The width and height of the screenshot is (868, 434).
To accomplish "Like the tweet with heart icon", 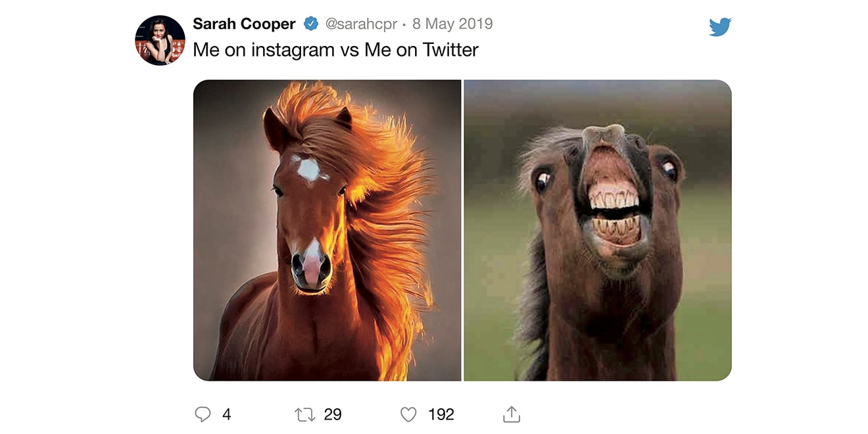I will (x=408, y=414).
